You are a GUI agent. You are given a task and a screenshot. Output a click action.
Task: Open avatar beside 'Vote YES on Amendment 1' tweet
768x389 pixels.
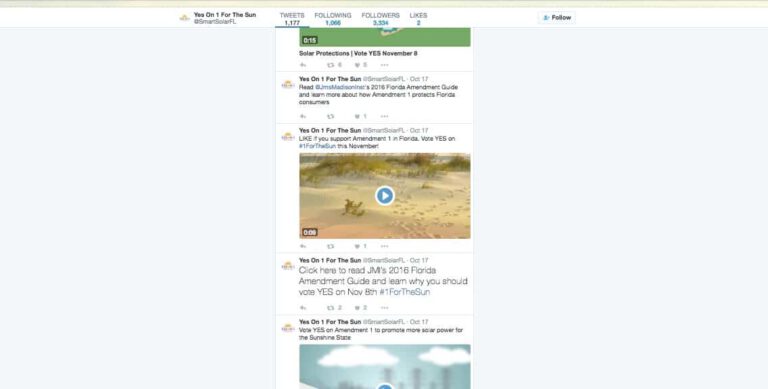(x=288, y=328)
